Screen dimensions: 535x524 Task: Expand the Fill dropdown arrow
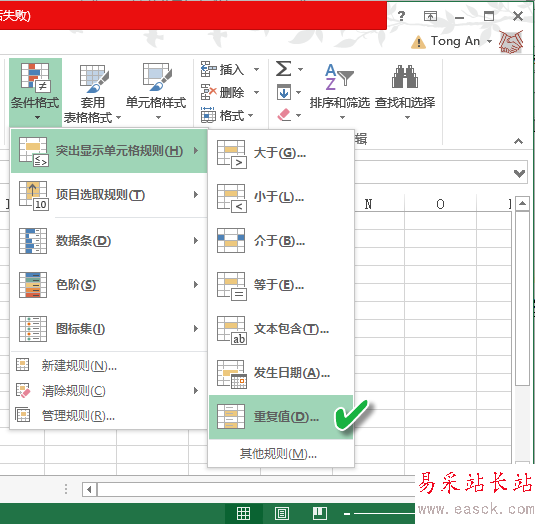[x=298, y=92]
